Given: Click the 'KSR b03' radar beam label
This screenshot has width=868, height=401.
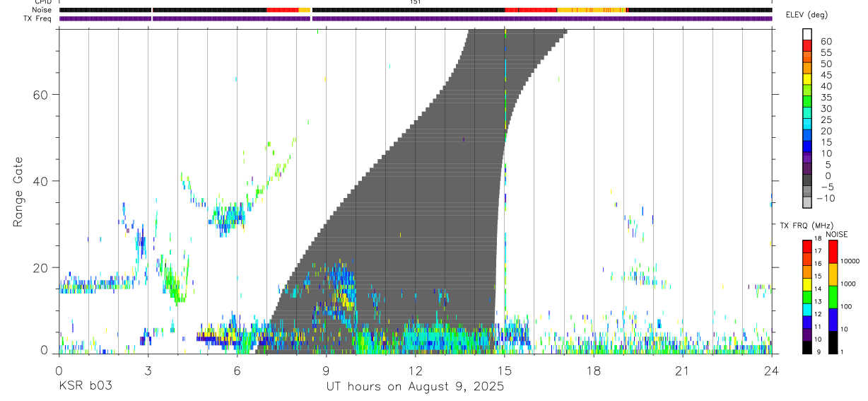Looking at the screenshot, I should [x=86, y=386].
